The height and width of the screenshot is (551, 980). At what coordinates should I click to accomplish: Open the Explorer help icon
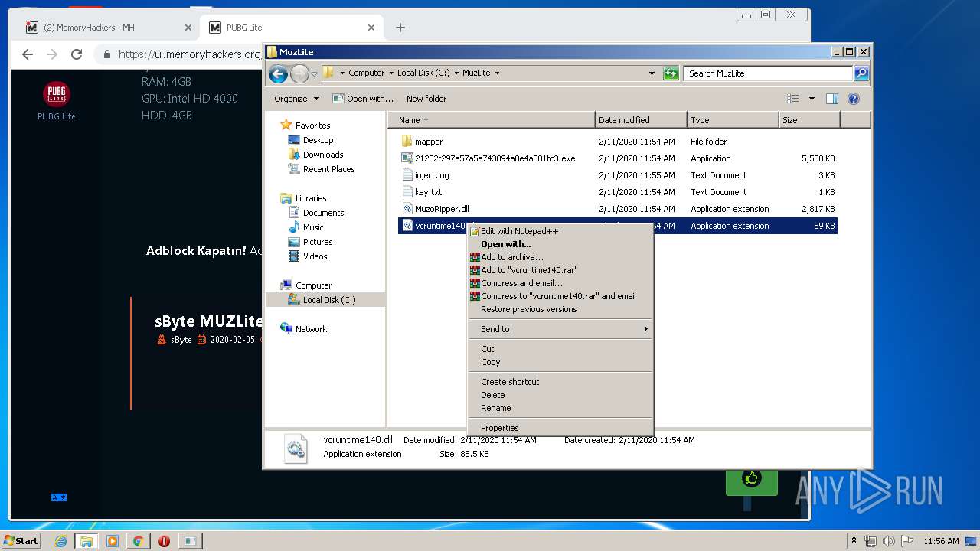(x=854, y=99)
